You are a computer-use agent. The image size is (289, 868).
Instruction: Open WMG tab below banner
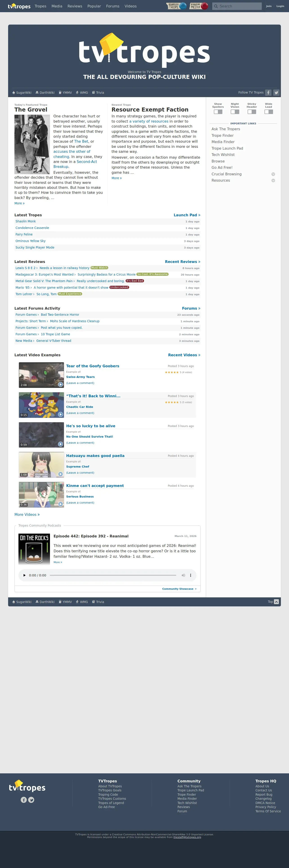[82, 93]
